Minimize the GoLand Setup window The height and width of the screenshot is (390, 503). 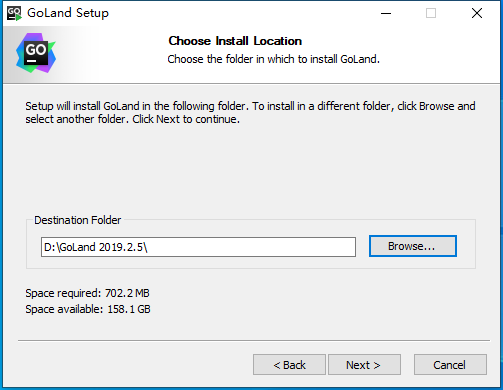coord(386,13)
